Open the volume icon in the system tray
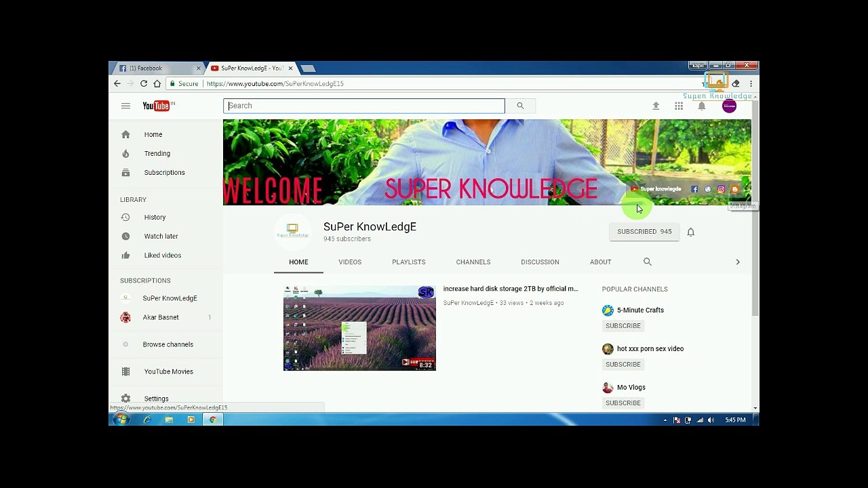 coord(711,420)
